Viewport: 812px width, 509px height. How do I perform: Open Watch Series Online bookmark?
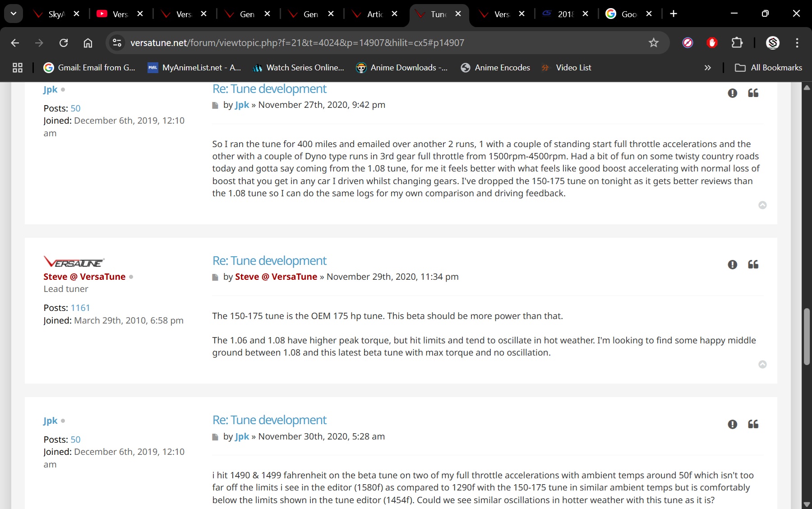pos(298,68)
